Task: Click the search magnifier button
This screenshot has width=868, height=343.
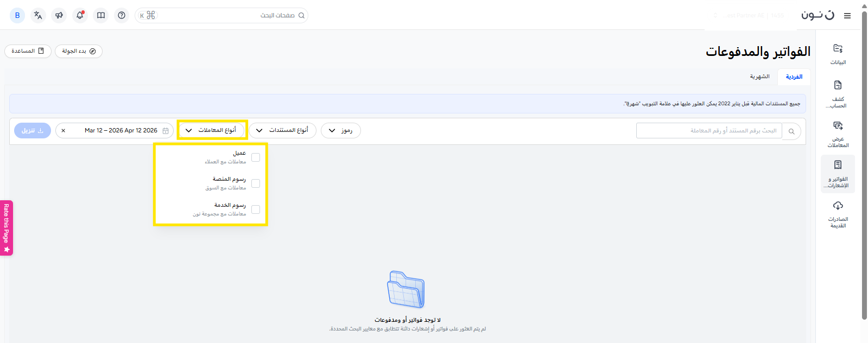Action: (791, 131)
